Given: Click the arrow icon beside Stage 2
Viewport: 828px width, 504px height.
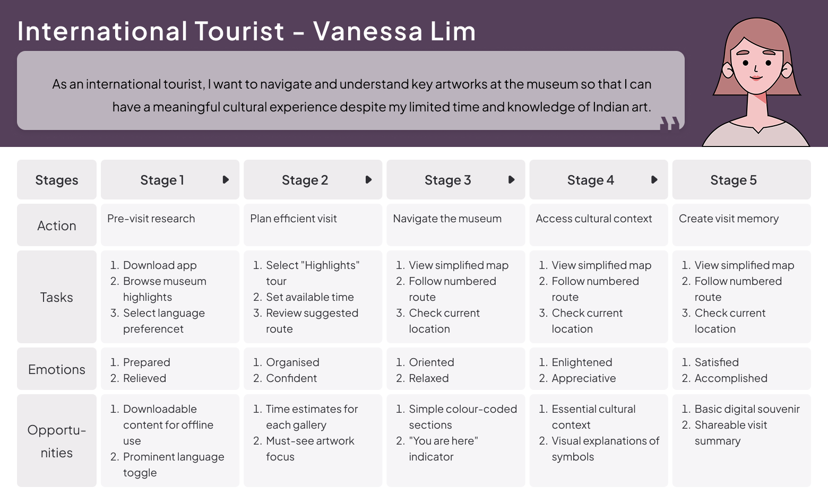Looking at the screenshot, I should (x=368, y=180).
